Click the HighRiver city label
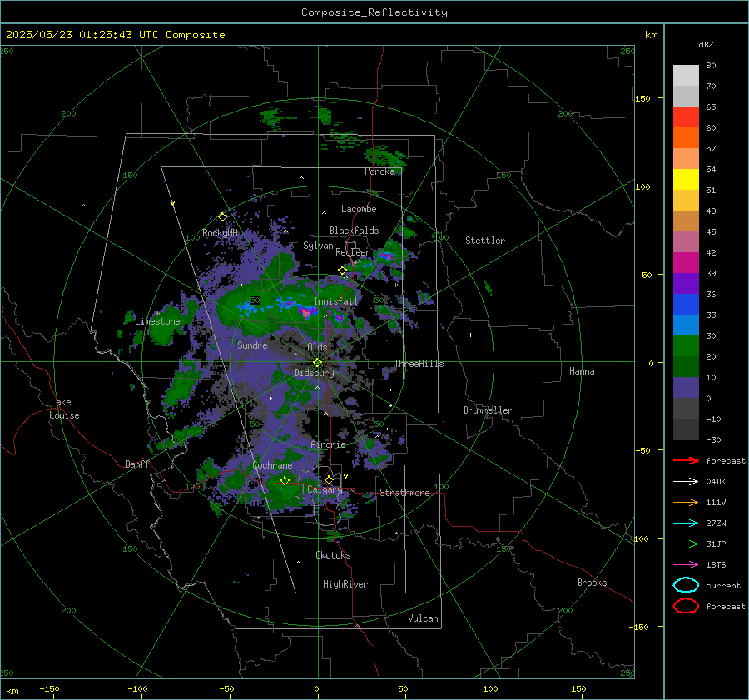 (x=345, y=584)
